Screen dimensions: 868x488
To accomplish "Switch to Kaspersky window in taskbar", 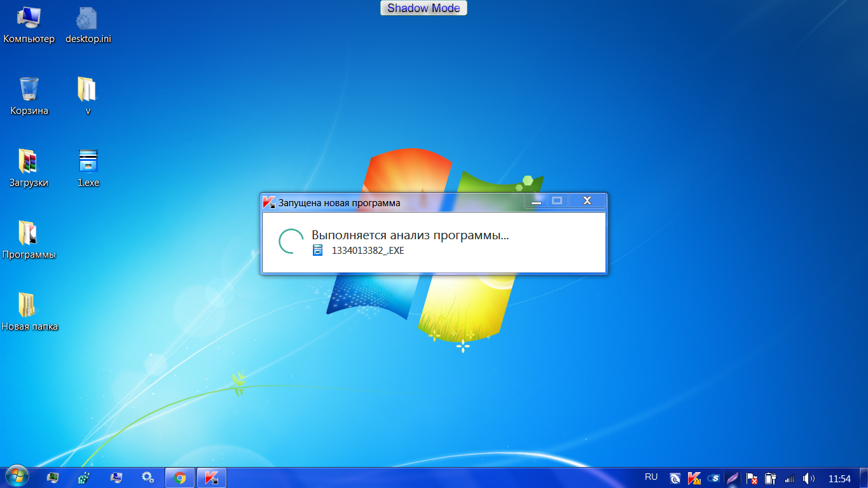I will point(212,477).
